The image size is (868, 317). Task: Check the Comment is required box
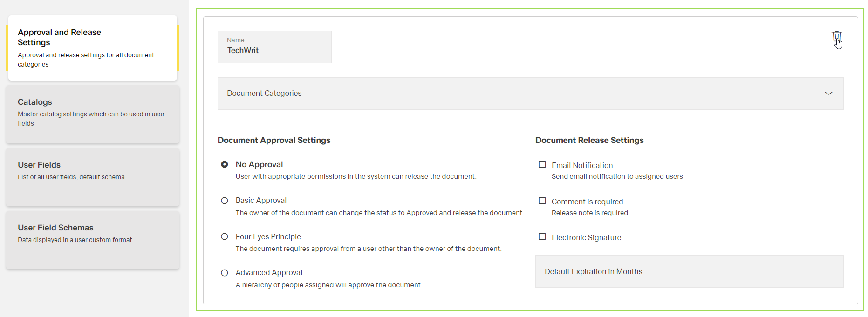click(x=542, y=201)
